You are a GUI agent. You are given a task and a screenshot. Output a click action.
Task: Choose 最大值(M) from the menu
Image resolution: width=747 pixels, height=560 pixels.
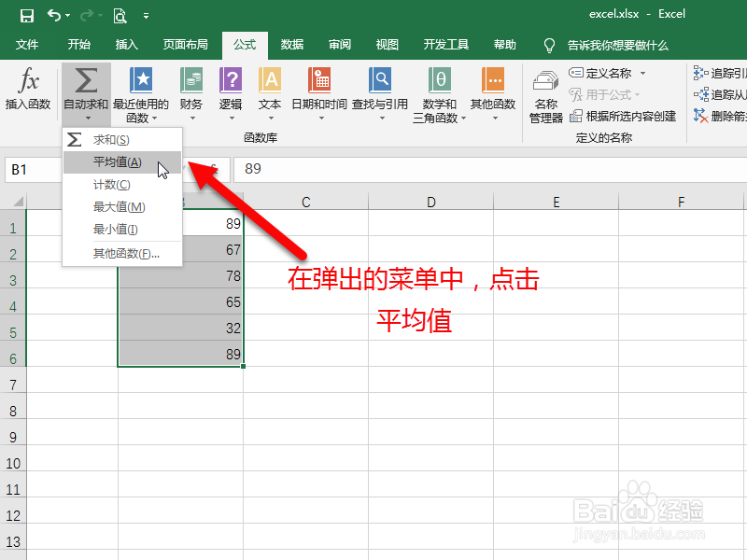click(122, 207)
